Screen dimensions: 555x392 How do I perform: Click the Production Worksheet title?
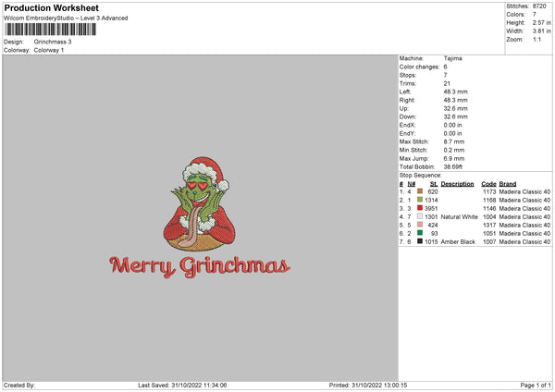[51, 7]
